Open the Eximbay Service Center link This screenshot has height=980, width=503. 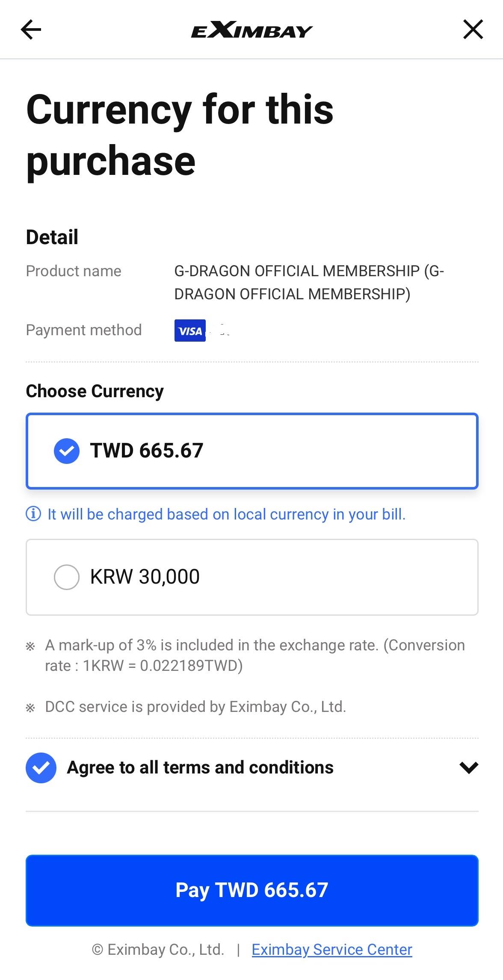click(x=332, y=950)
